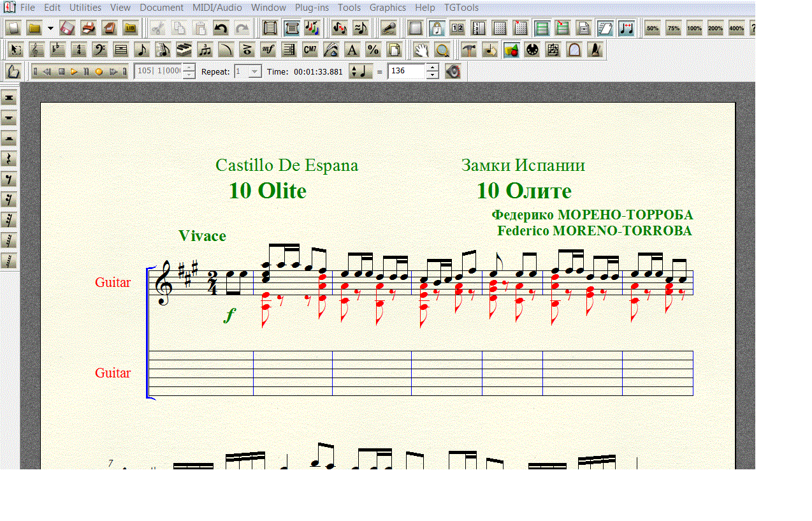The width and height of the screenshot is (812, 521).
Task: Click the Undo arrow icon
Action: pos(221,28)
